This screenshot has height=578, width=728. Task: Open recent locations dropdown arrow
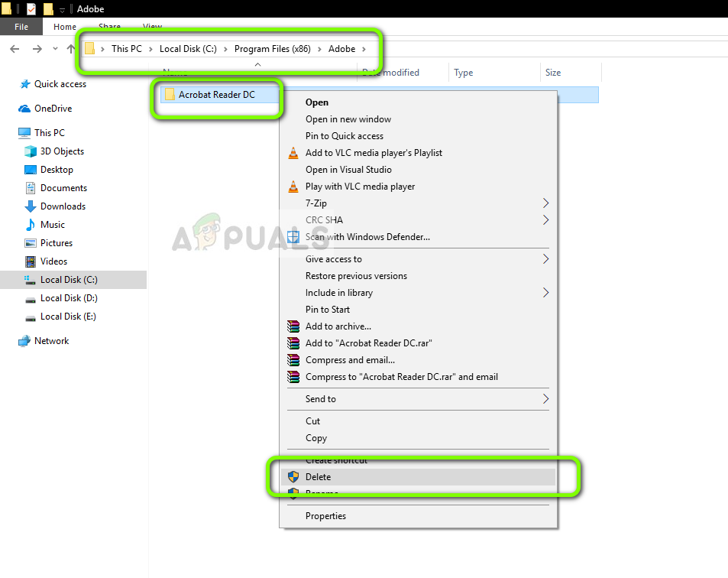(x=55, y=49)
